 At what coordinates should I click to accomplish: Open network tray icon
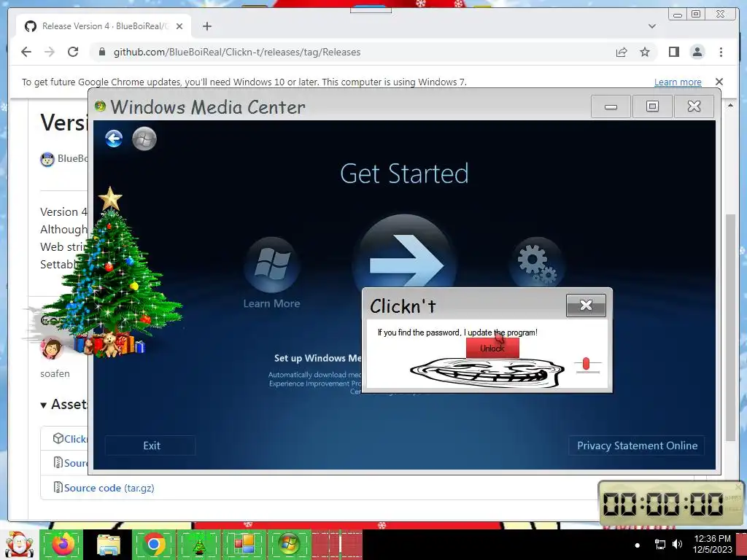(659, 544)
